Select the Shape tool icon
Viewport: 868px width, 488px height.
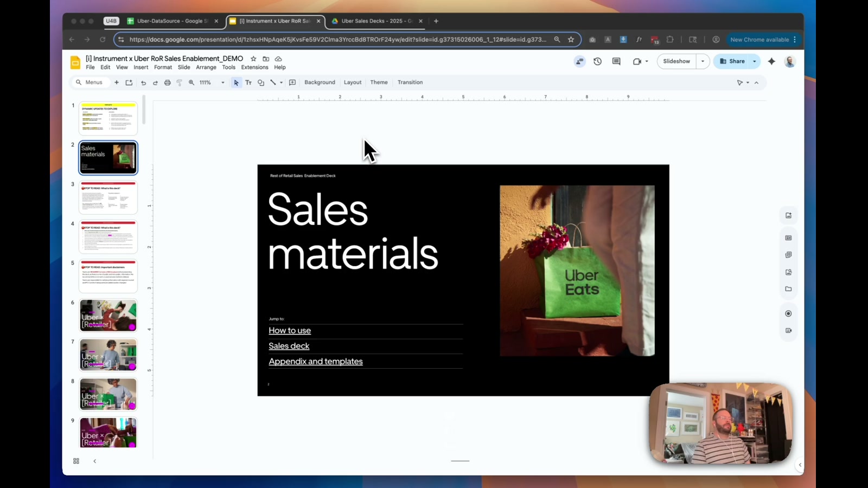261,82
